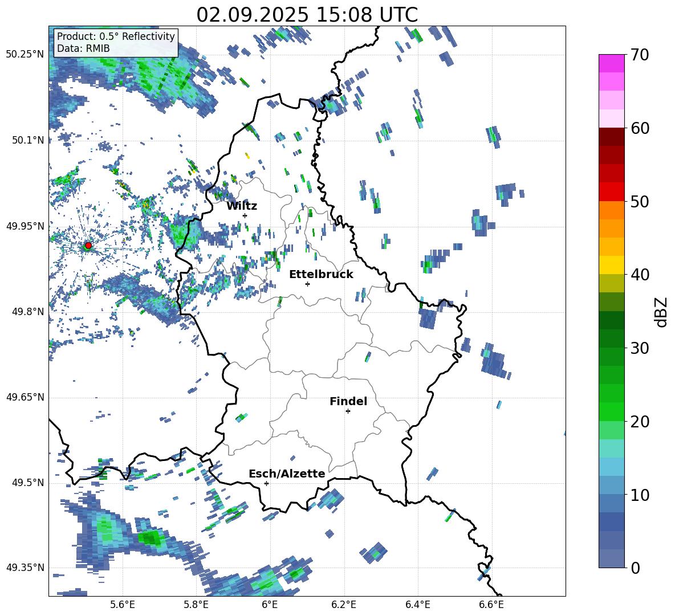Viewport: 675px width, 616px height.
Task: Click the 0 tick on the colorbar
Action: (x=635, y=568)
